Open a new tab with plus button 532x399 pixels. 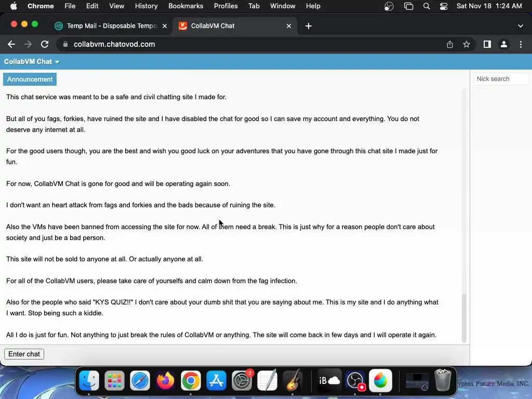(x=309, y=26)
